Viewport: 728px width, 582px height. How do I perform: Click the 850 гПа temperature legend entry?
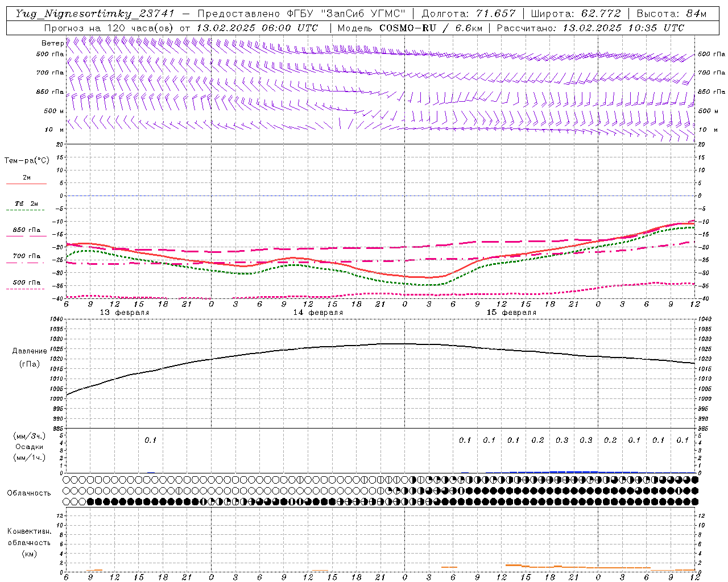27,230
